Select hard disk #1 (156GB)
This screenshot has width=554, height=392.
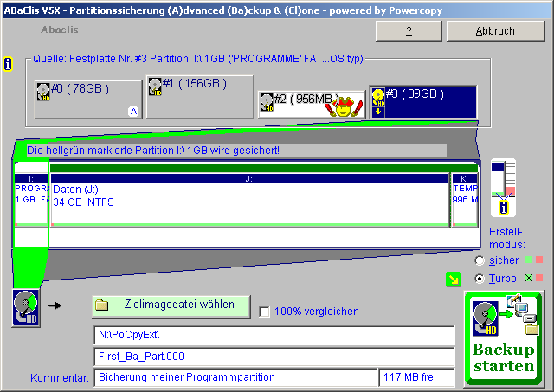(199, 95)
